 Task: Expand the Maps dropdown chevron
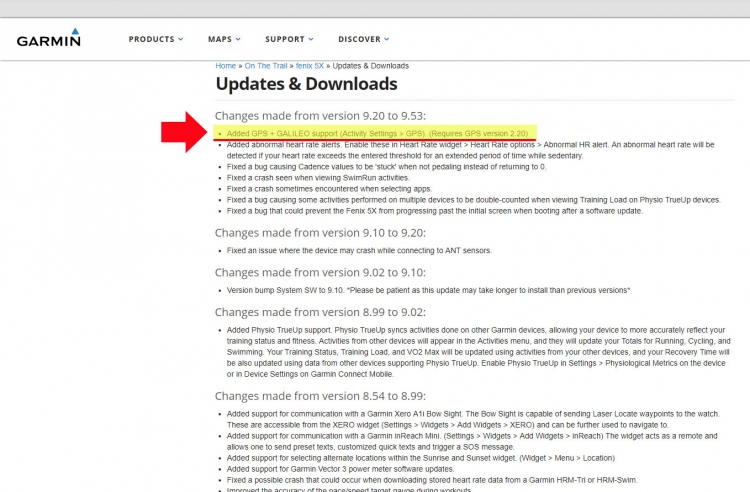(238, 39)
